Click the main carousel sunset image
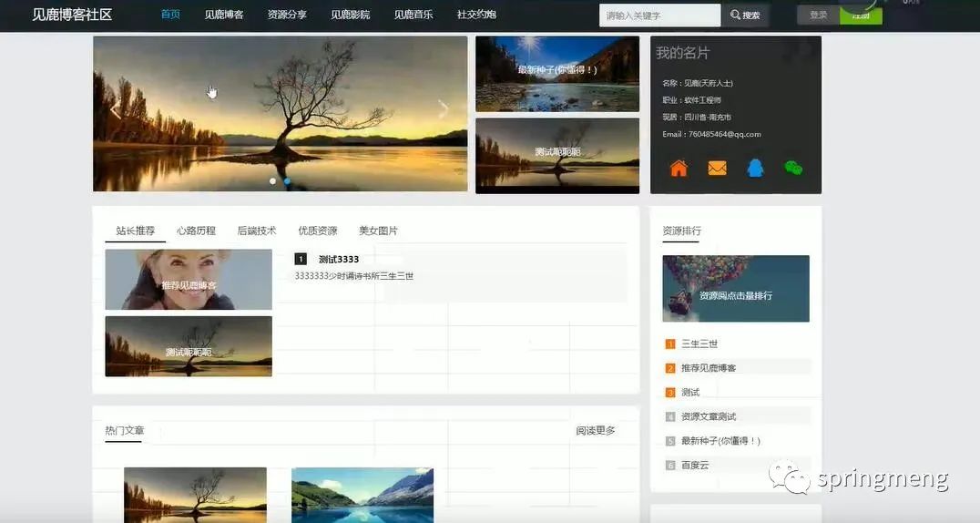Viewport: 980px width, 523px height. (x=280, y=113)
